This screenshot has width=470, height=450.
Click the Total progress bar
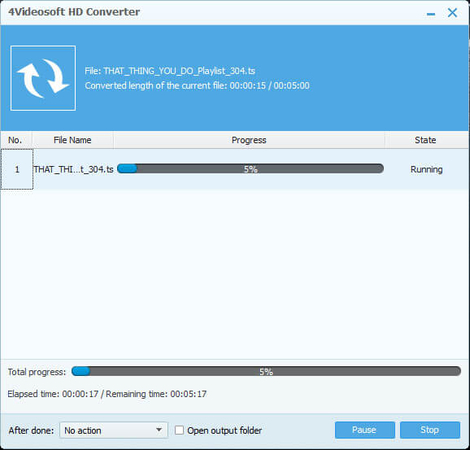[266, 371]
